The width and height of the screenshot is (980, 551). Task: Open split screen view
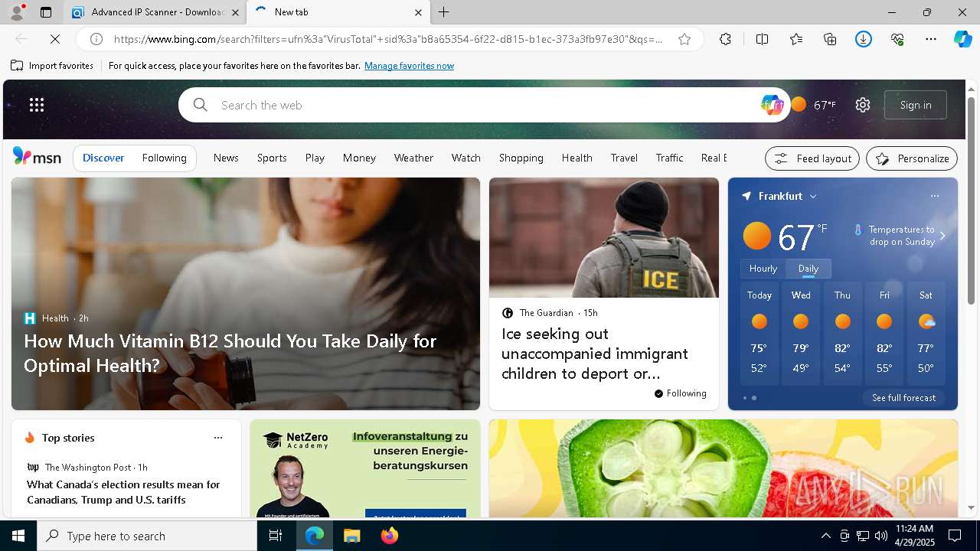tap(762, 39)
